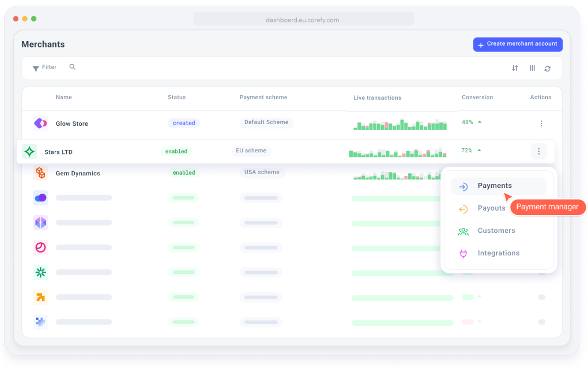This screenshot has width=588, height=370.
Task: Click the Glow Store merchant name
Action: click(72, 124)
